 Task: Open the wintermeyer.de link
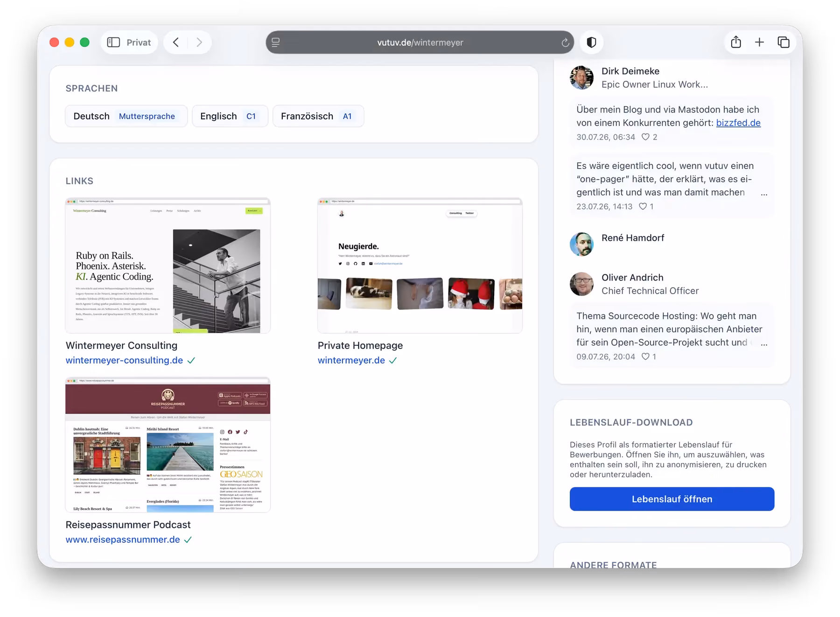coord(351,360)
